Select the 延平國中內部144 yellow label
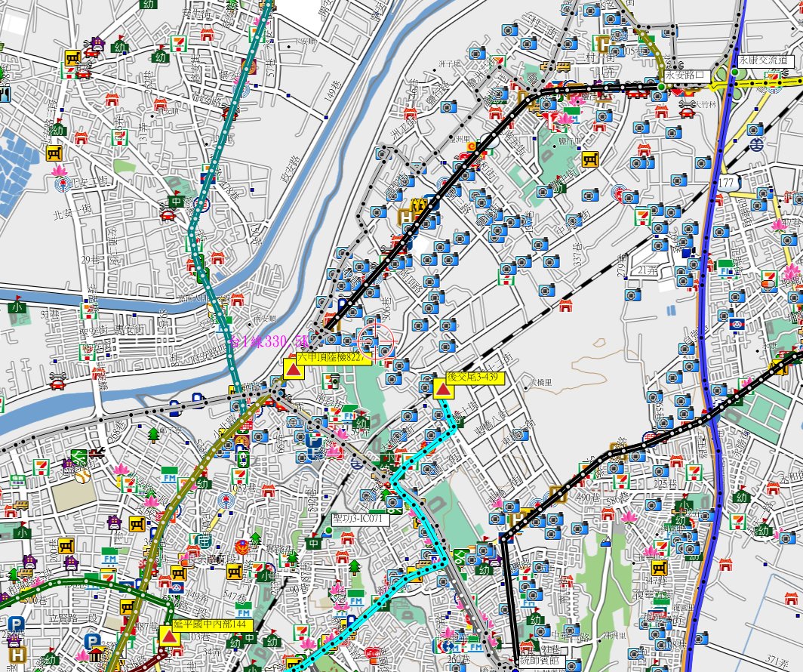 click(x=208, y=624)
